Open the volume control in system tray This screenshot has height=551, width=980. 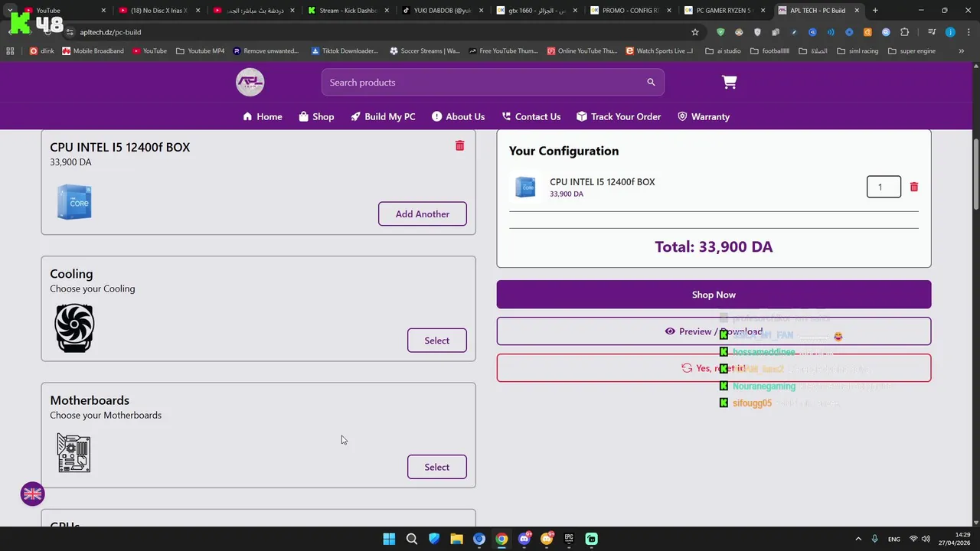[926, 539]
